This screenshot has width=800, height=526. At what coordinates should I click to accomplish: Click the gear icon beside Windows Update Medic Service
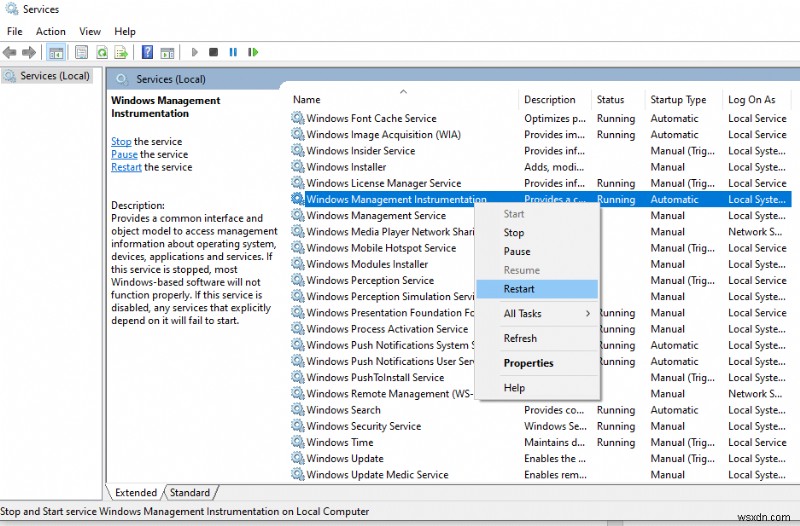tap(298, 474)
